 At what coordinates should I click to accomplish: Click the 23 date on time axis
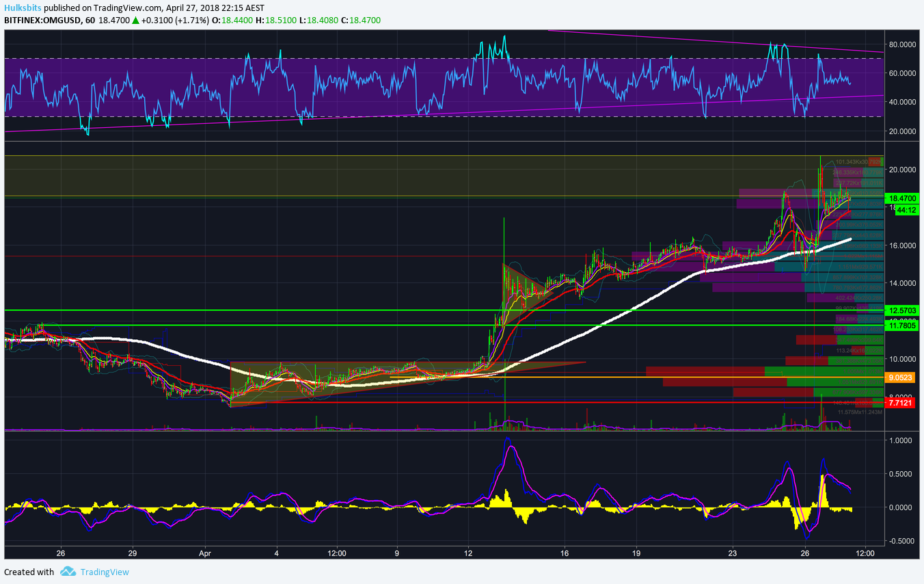click(733, 553)
